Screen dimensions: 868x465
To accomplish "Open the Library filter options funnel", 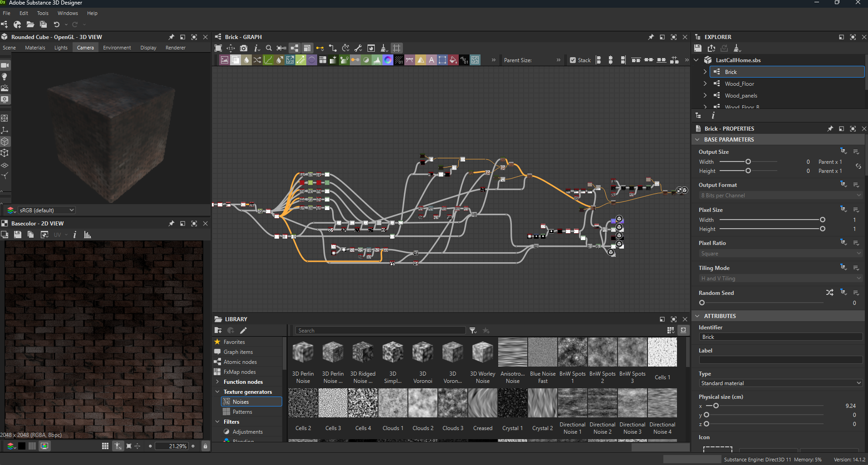I will tap(473, 330).
